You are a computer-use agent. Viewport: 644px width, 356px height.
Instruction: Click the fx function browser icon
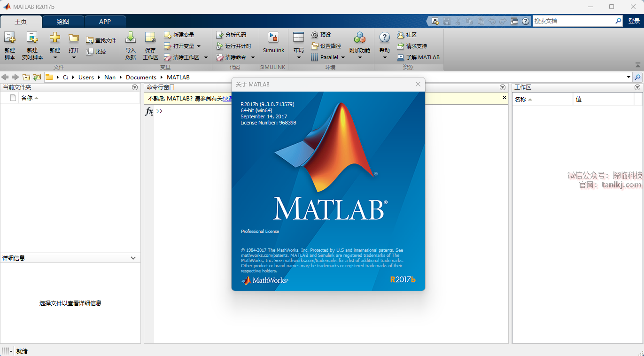(149, 111)
